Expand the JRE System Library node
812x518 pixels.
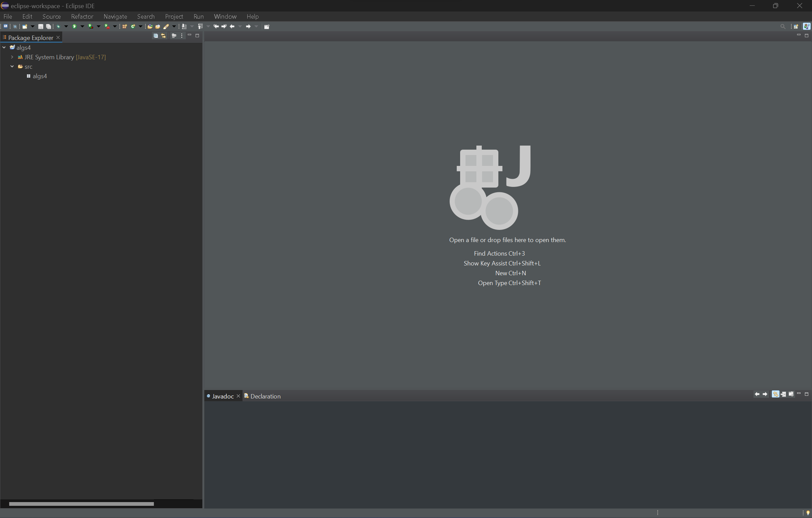point(12,57)
